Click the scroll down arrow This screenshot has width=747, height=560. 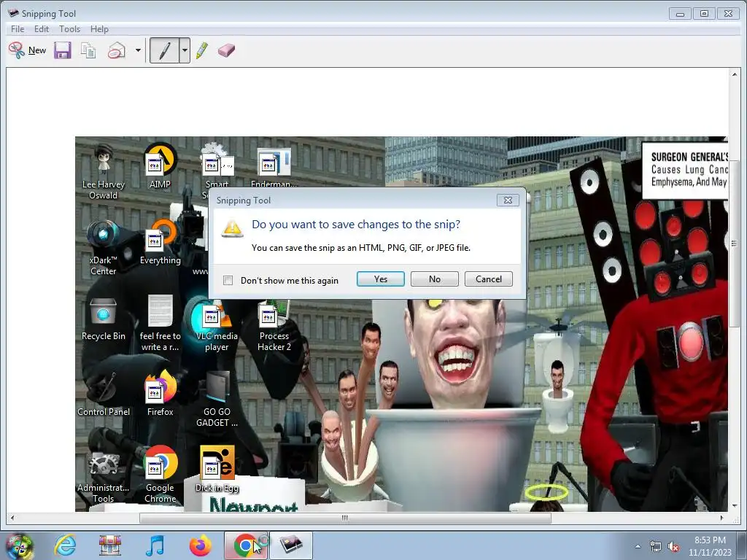click(734, 506)
